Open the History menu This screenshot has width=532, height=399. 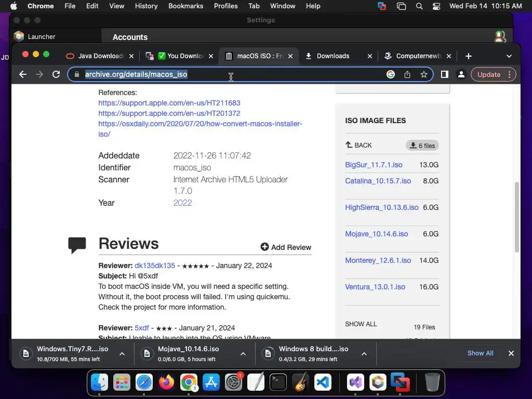coord(146,6)
